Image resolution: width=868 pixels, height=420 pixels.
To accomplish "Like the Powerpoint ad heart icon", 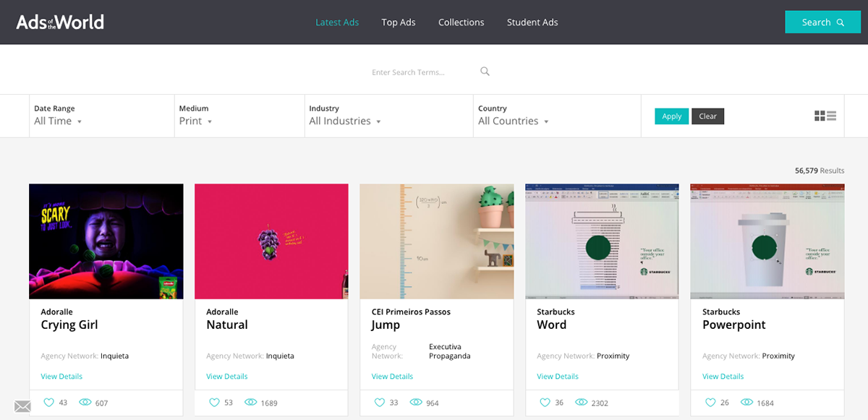I will (x=711, y=403).
